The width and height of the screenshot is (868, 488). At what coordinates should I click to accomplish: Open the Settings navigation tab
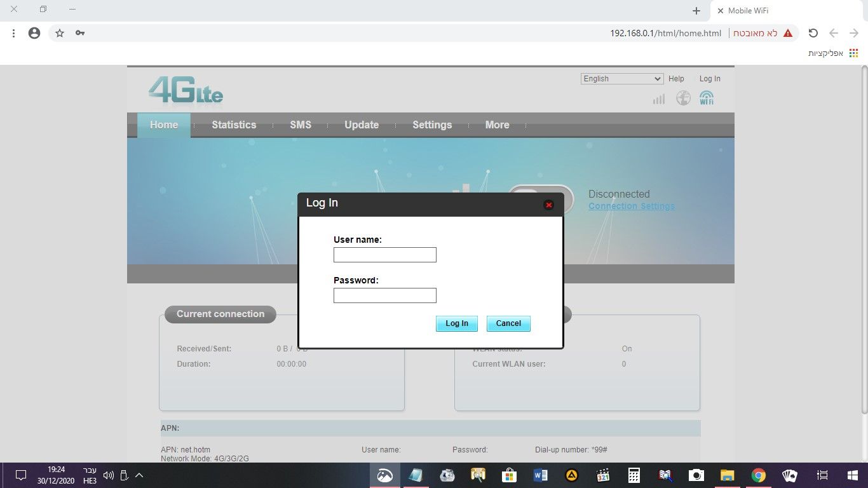(432, 125)
